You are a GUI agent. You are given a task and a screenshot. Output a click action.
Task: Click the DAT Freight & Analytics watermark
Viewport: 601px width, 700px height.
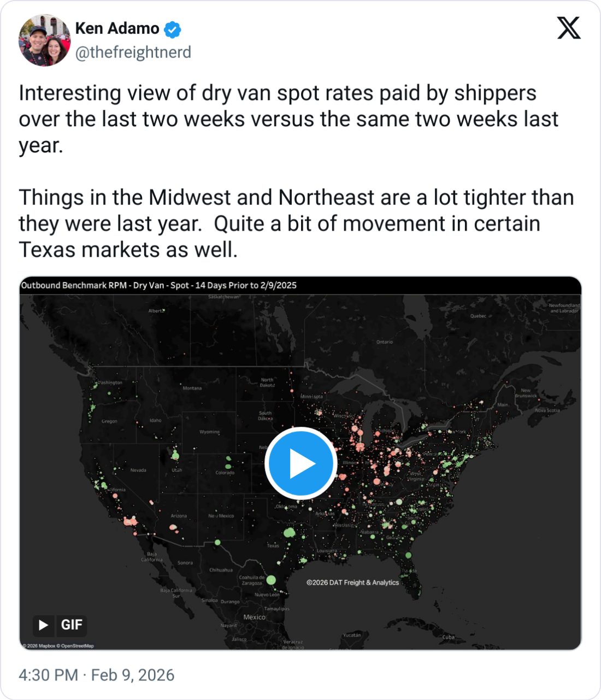352,583
